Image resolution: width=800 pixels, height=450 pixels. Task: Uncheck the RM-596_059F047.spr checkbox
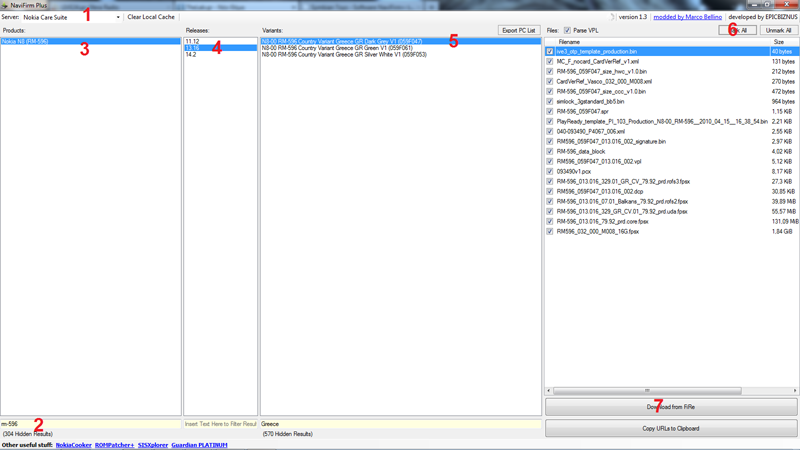(549, 111)
